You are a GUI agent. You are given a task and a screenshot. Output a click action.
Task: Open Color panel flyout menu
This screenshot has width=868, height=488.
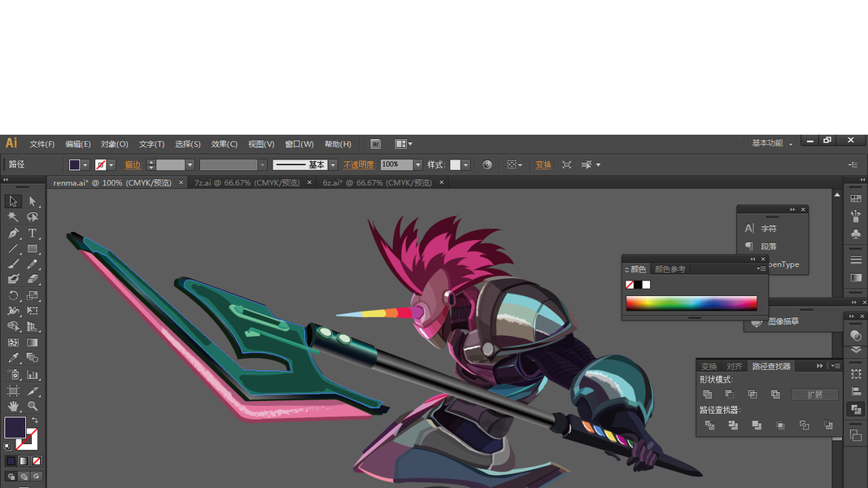click(x=761, y=269)
